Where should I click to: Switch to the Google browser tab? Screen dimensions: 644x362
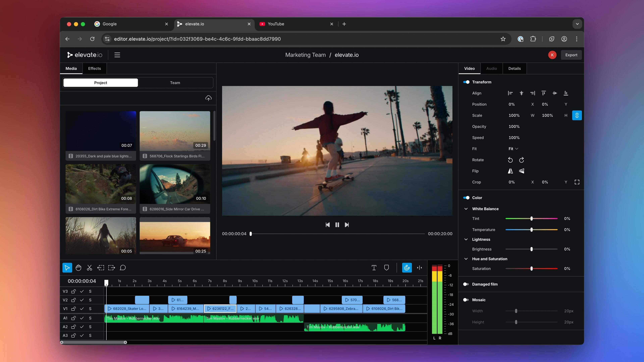(131, 24)
